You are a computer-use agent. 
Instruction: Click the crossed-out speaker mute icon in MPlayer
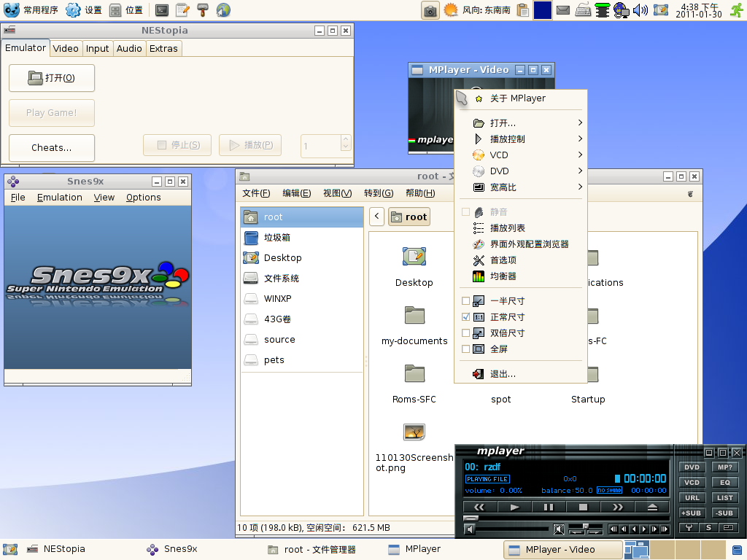tap(559, 529)
